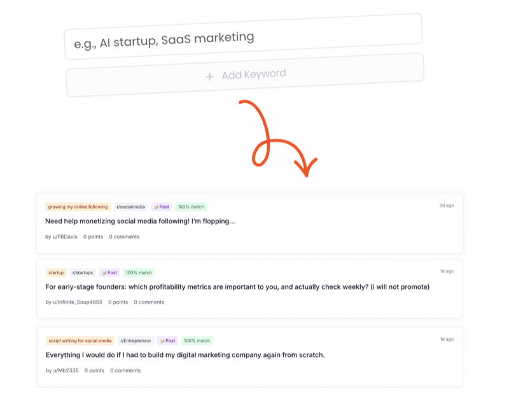Select the "growing my online following" keyword tag

click(78, 207)
